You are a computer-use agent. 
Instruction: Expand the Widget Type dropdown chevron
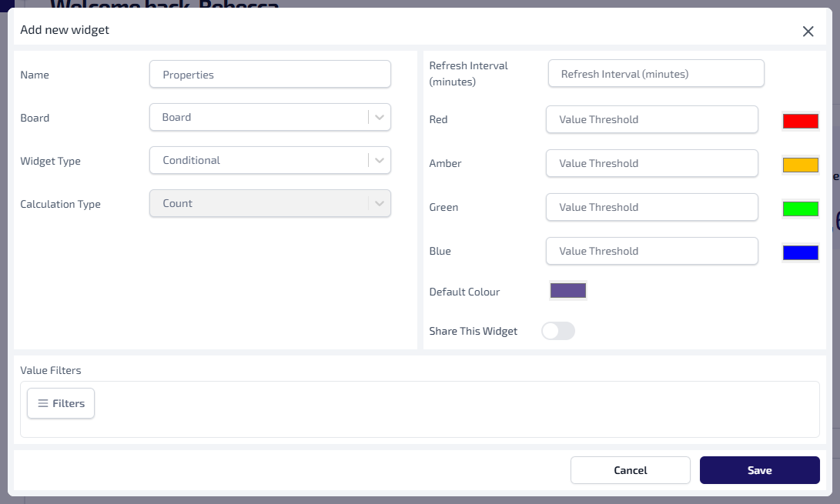379,161
